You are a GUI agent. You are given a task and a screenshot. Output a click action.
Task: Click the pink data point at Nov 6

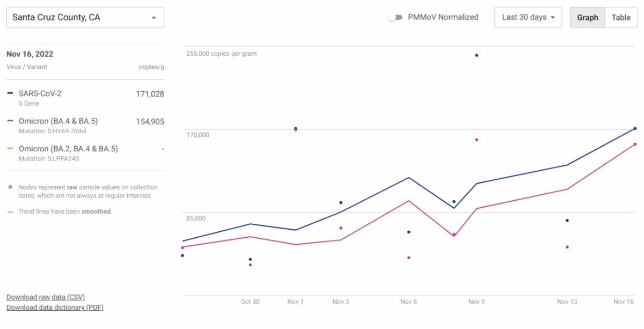[x=408, y=258]
